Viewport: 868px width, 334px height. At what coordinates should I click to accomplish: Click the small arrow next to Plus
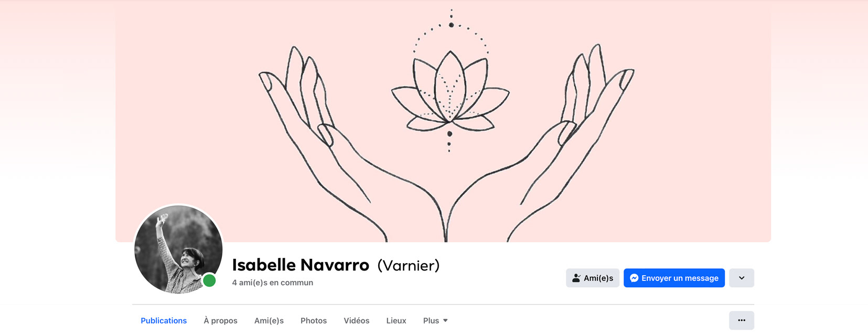point(445,320)
